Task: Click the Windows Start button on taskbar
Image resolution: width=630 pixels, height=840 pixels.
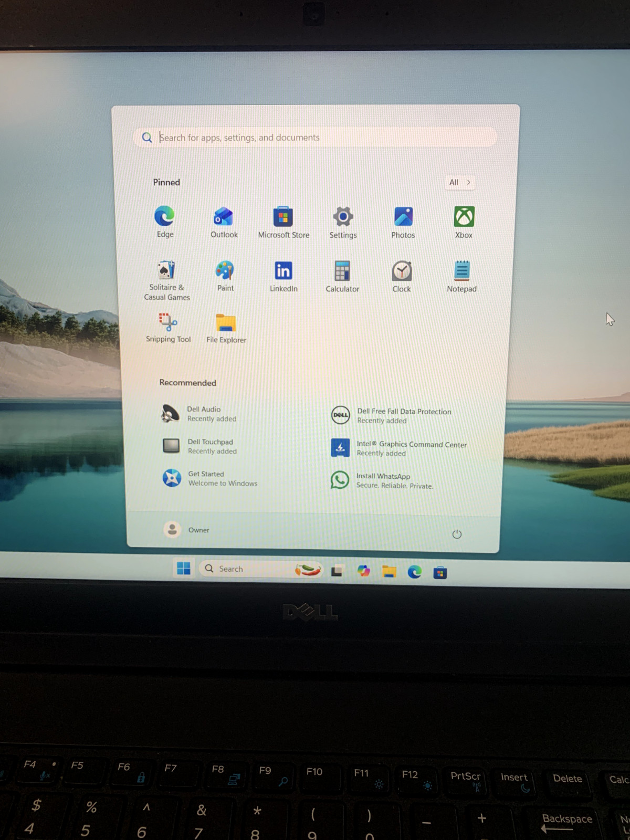Action: [x=184, y=568]
